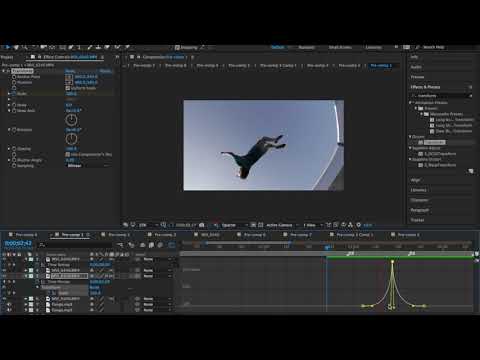Click the graph peak keyframe
Image resolution: width=480 pixels, height=360 pixels.
pos(392,262)
